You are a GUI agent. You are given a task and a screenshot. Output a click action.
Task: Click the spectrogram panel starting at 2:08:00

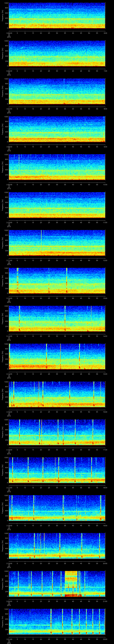point(57,129)
